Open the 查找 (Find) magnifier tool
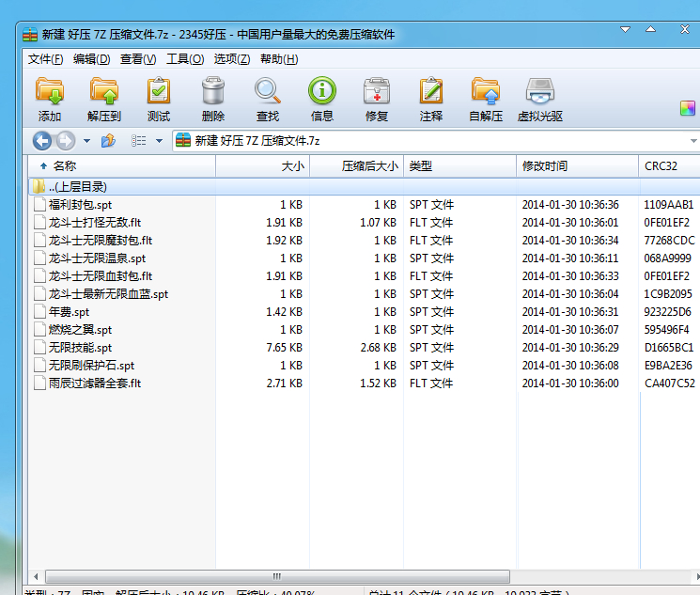Viewport: 700px width, 595px height. 268,100
